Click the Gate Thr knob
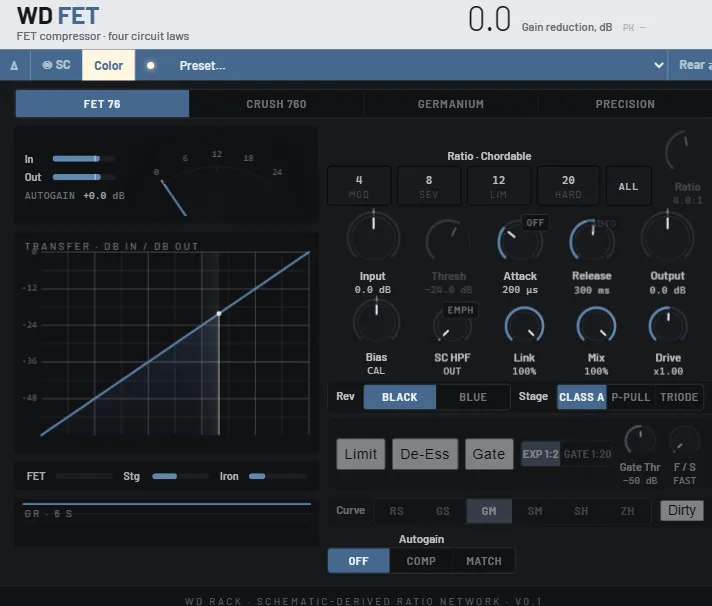This screenshot has width=712, height=606. (640, 442)
